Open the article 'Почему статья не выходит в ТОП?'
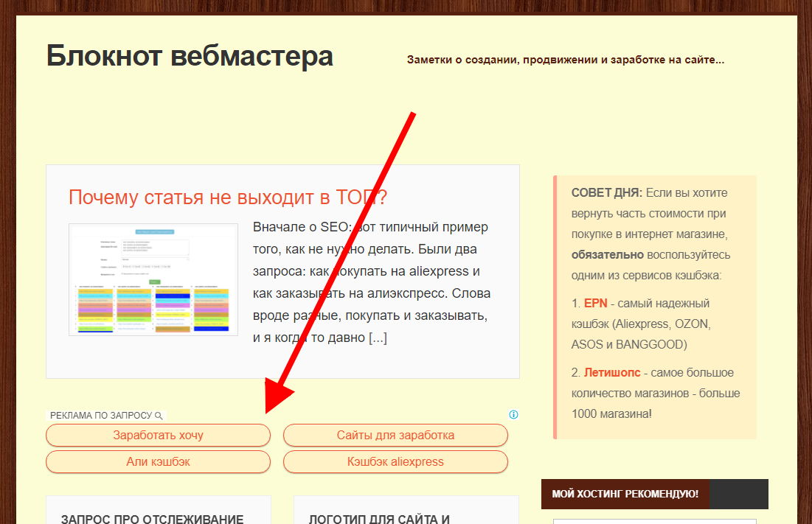Screen dimensions: 812x524 [228, 197]
